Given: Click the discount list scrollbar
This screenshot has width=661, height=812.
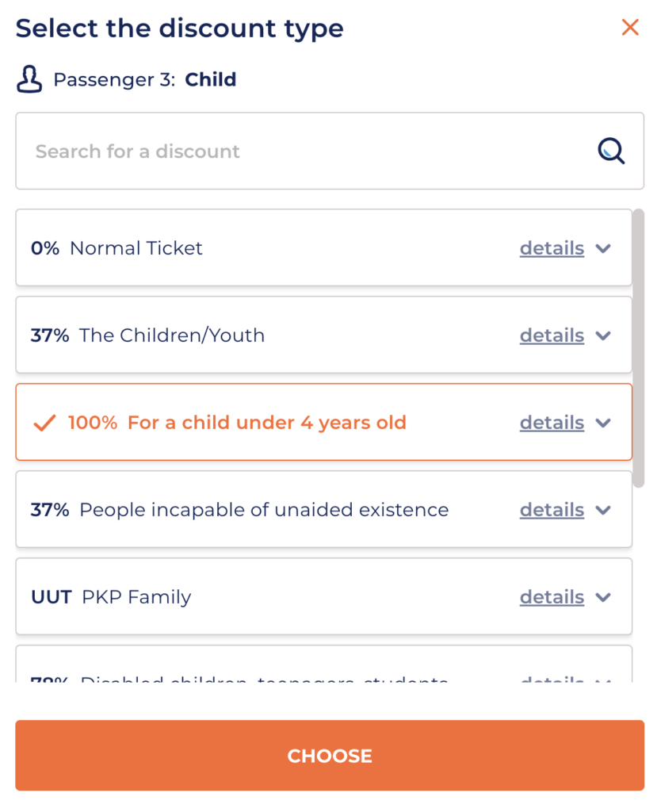Looking at the screenshot, I should pyautogui.click(x=639, y=349).
